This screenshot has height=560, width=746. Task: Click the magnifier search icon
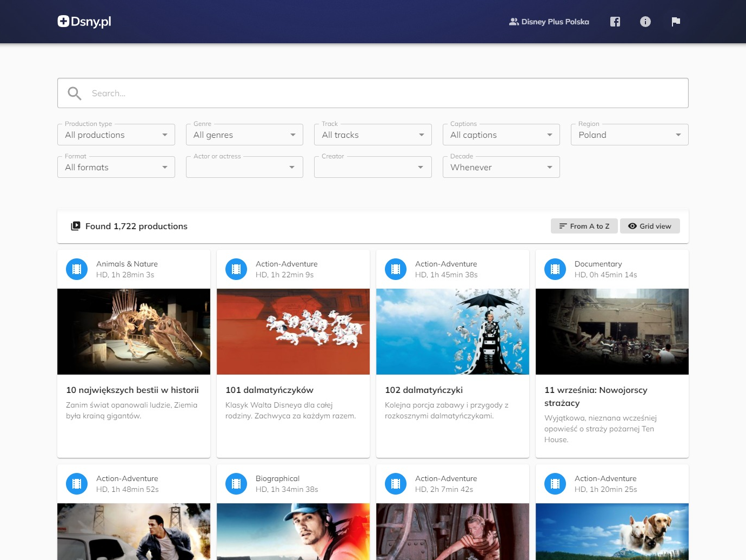75,94
